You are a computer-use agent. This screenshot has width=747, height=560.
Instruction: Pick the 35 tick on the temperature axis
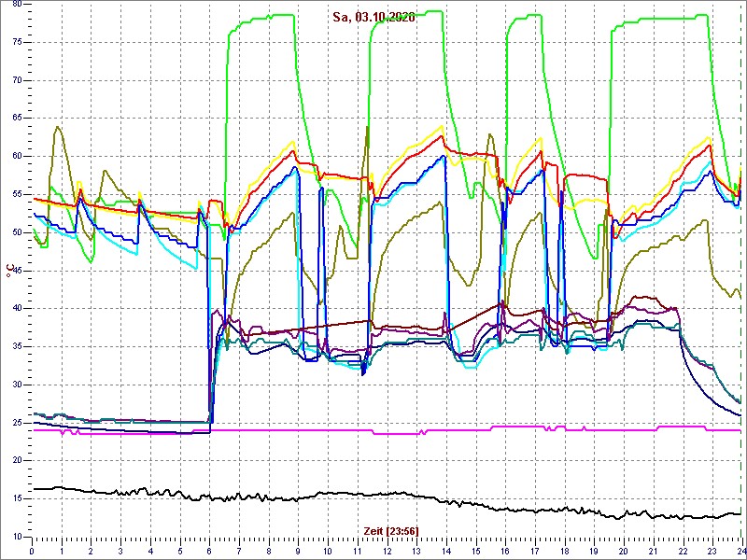16,346
